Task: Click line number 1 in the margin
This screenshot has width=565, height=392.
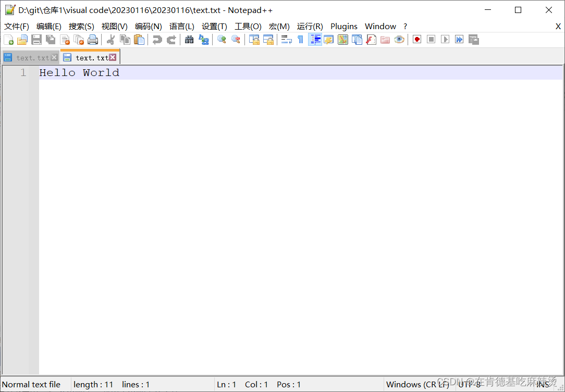Action: point(23,73)
